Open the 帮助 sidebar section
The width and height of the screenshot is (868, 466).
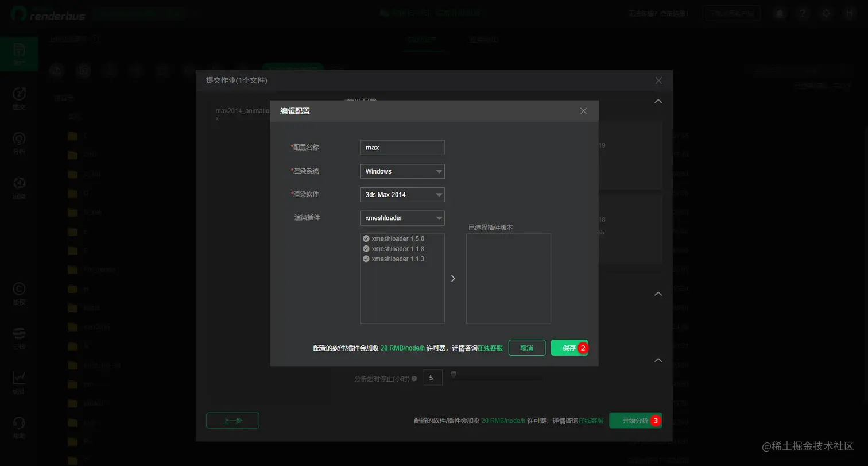click(19, 428)
